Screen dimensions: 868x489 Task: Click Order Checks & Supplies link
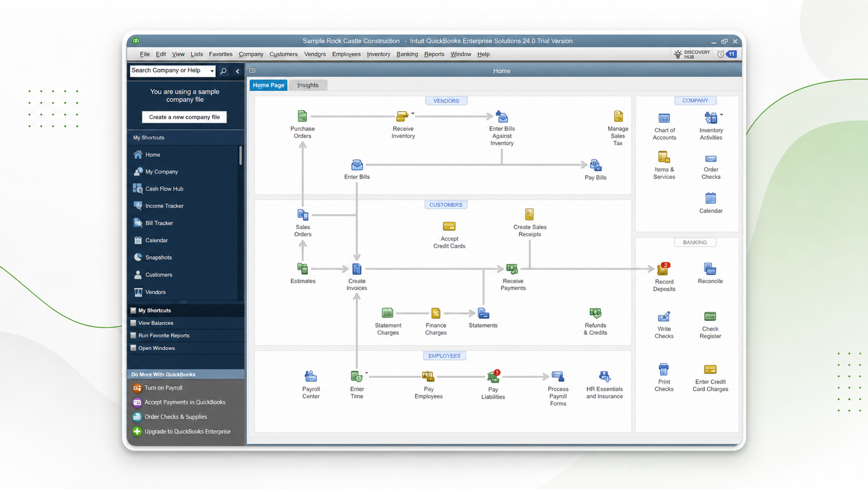coord(175,417)
